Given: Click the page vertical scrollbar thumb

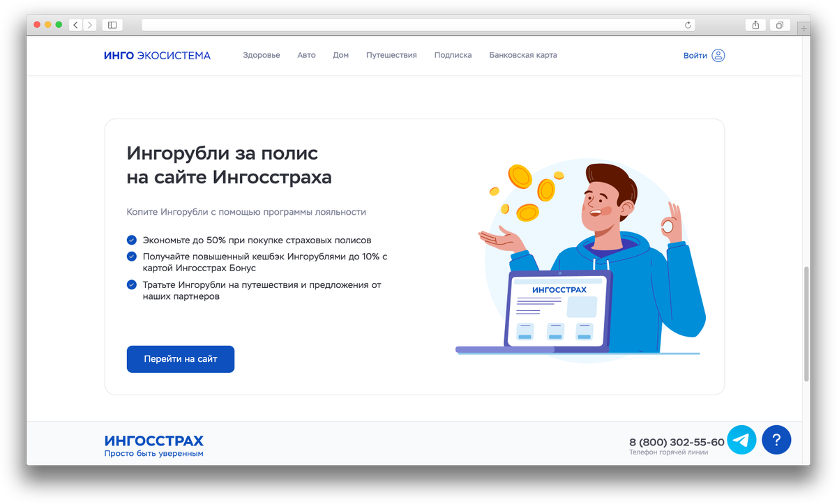Looking at the screenshot, I should [x=806, y=323].
